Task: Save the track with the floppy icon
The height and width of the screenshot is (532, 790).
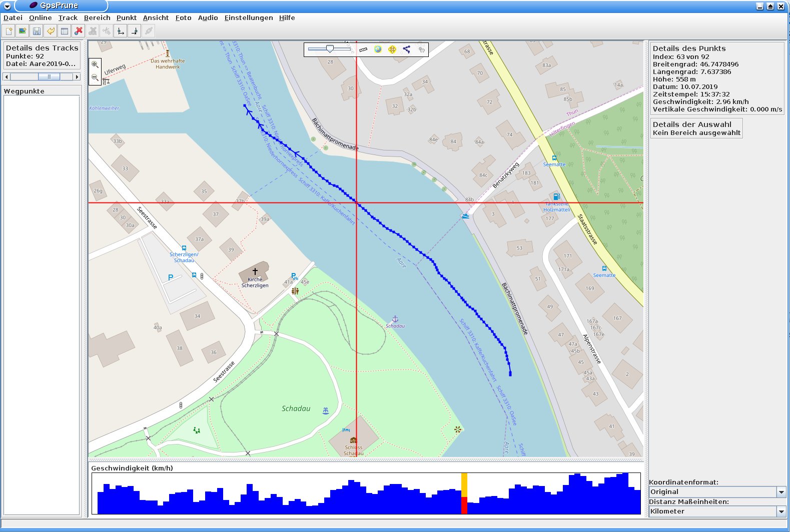Action: pos(37,31)
